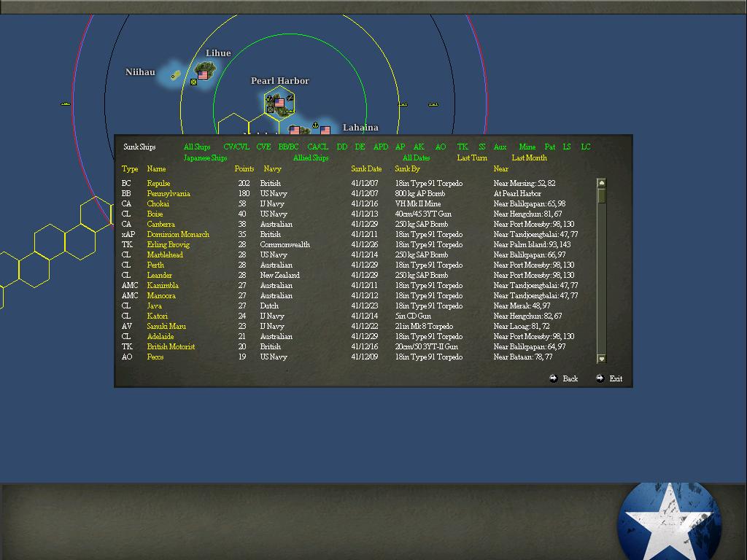This screenshot has height=560, width=747.
Task: Show only LC ships
Action: 586,147
